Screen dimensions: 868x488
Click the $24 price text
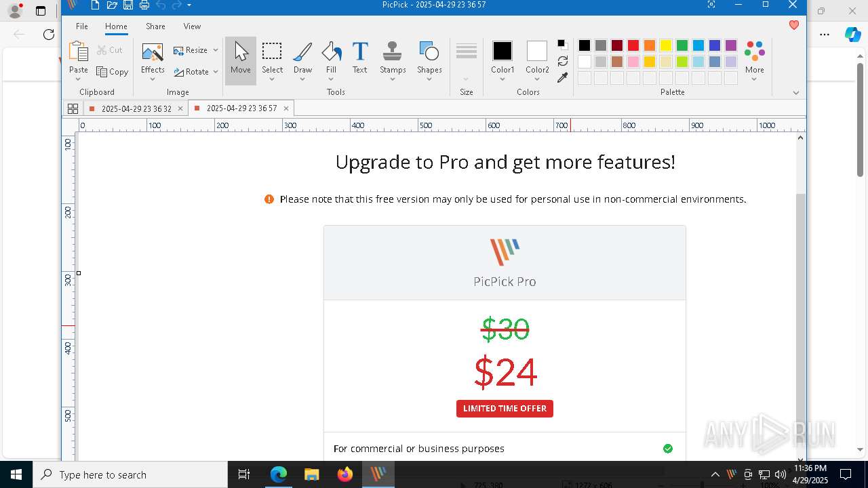coord(505,371)
